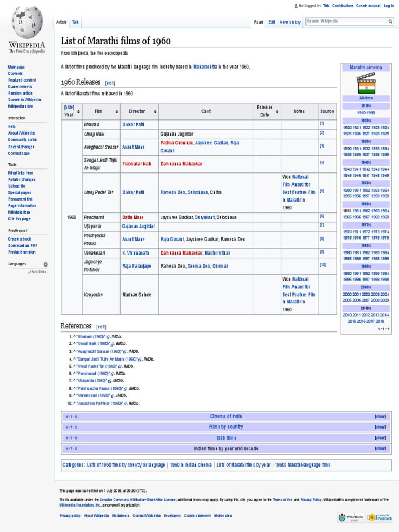Open Prabhakar Naik red link

(137, 164)
